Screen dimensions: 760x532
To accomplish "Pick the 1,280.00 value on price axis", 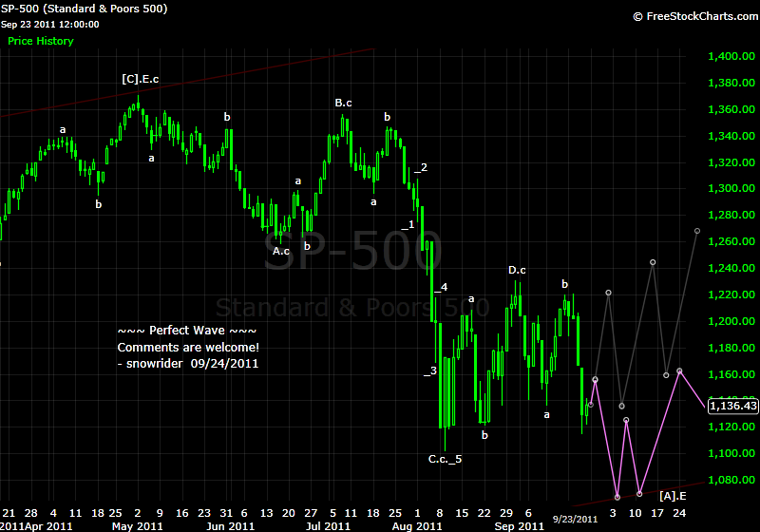I will (731, 215).
